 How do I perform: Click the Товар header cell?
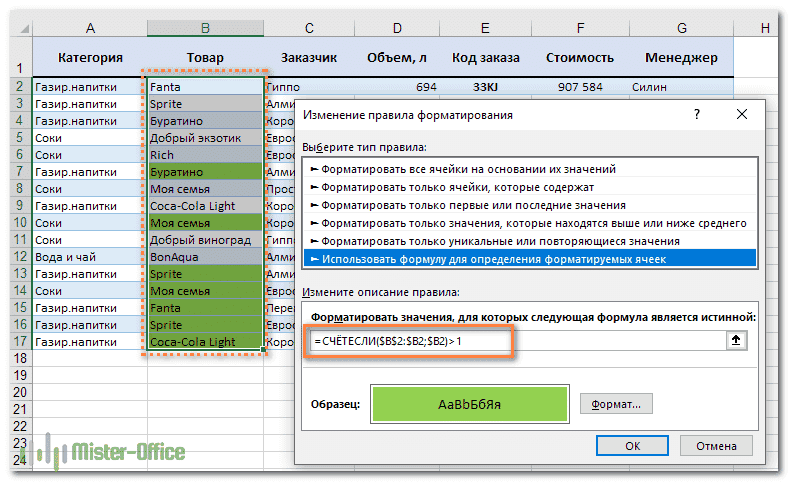tap(204, 58)
